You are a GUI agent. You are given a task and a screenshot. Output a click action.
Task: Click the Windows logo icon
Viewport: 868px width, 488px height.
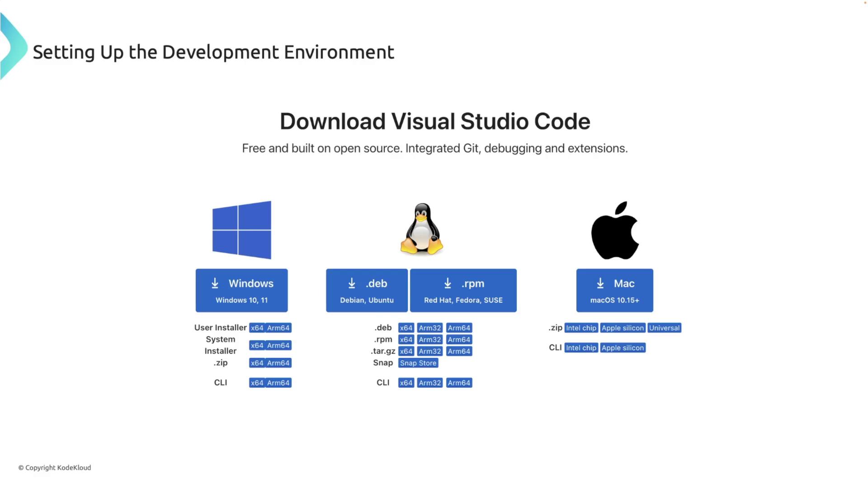pyautogui.click(x=242, y=230)
